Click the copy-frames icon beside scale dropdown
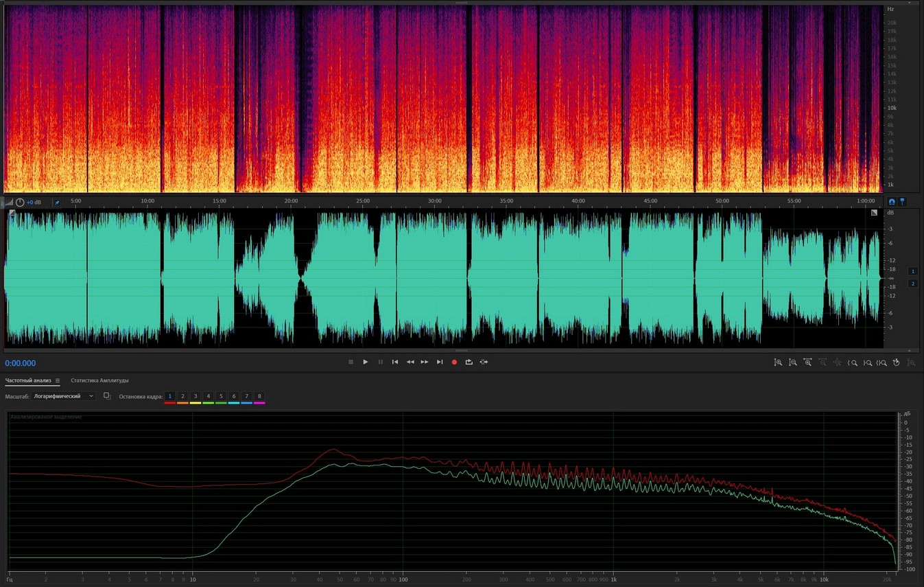924x587 pixels. [x=107, y=396]
